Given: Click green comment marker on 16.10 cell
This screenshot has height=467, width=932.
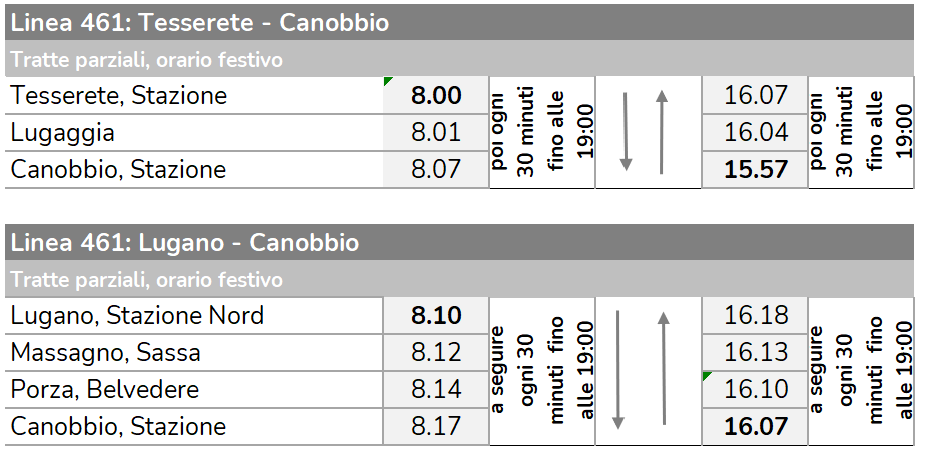Looking at the screenshot, I should (707, 376).
